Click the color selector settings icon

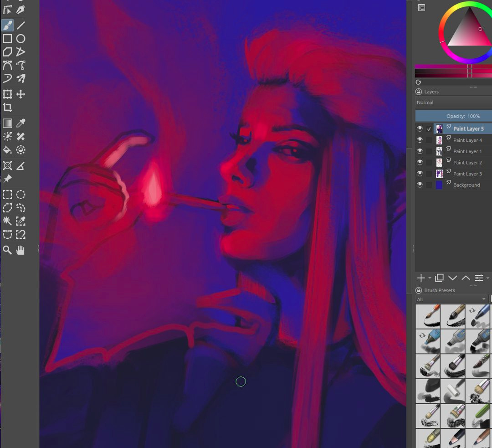[422, 8]
